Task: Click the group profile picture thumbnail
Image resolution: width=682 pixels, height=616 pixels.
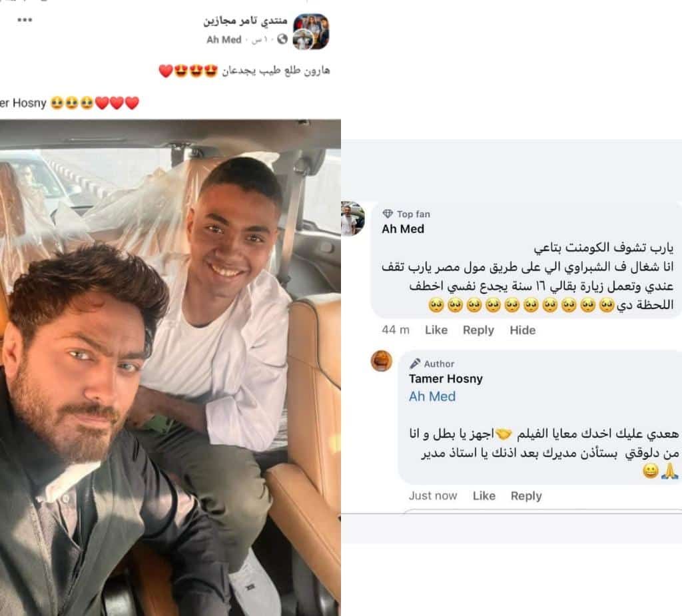Action: tap(310, 32)
